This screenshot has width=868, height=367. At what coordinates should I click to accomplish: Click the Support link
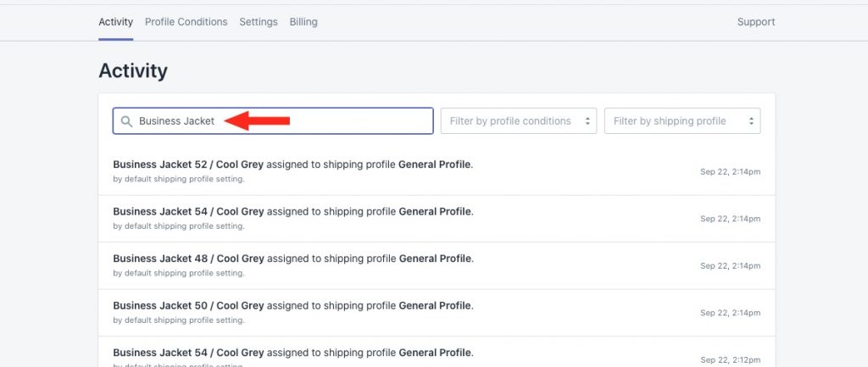coord(755,22)
